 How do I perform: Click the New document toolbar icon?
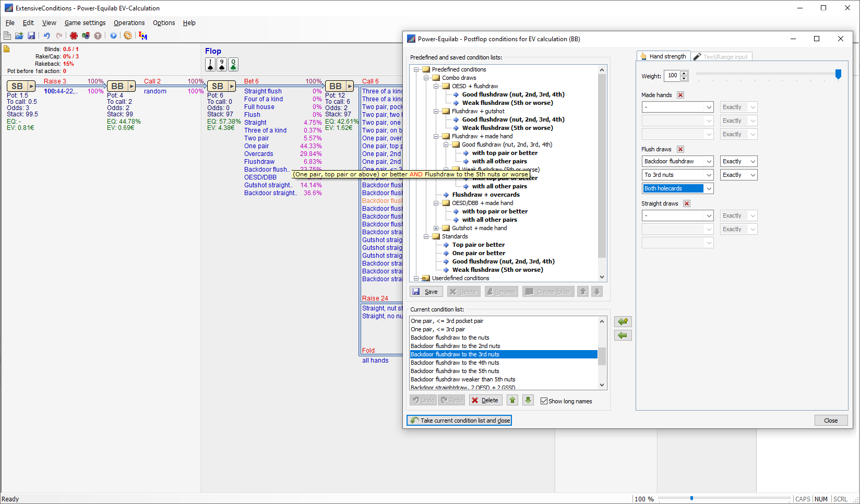pos(7,35)
